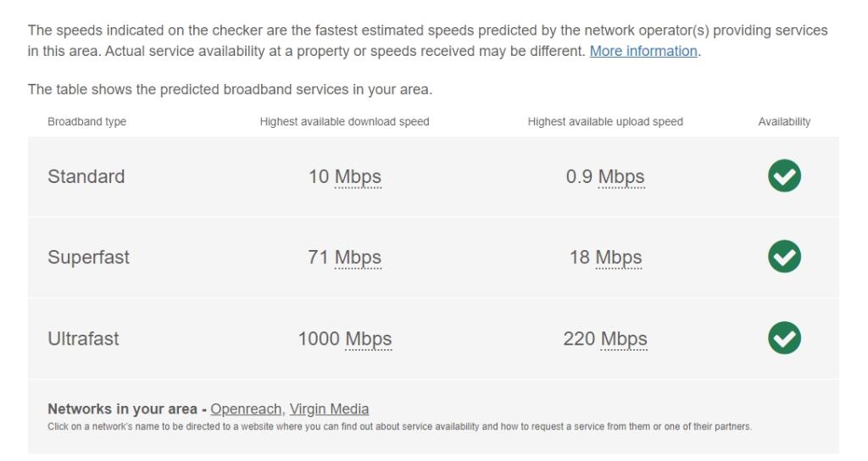868x461 pixels.
Task: Click the Standard broadband availability checkmark icon
Action: coord(784,176)
